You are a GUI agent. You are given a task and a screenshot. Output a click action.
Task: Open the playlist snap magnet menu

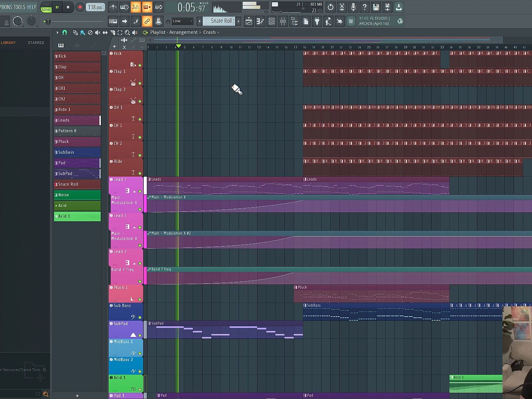pos(65,33)
